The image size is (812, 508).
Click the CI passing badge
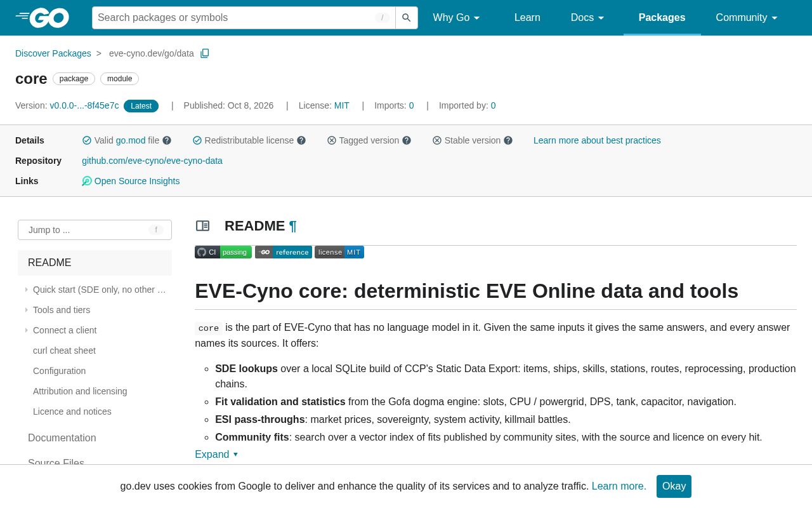(223, 252)
